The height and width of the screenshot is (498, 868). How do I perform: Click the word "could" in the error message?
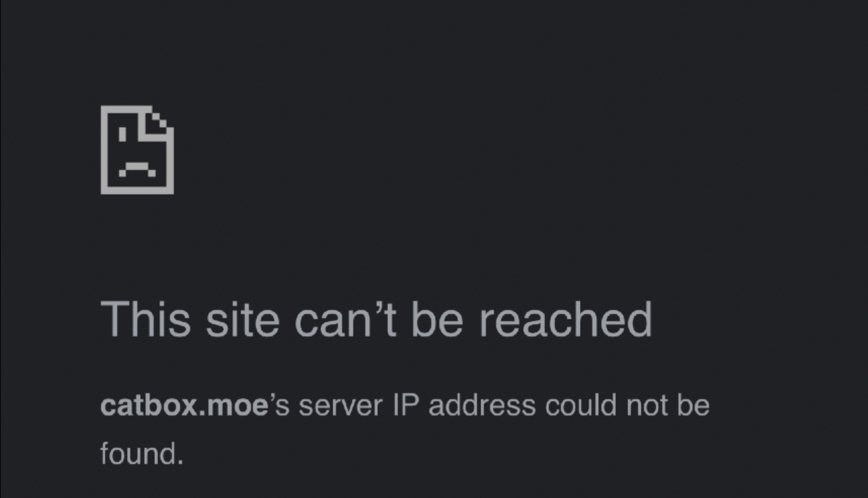581,405
